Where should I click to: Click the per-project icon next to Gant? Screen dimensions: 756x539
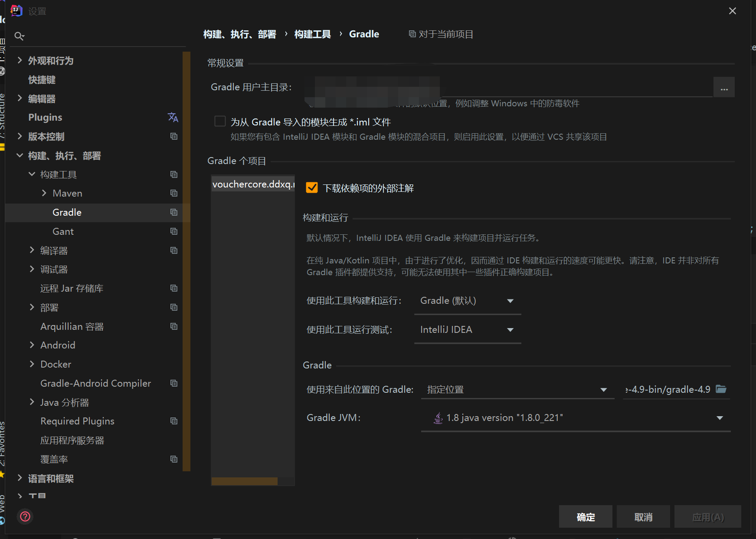click(x=174, y=231)
